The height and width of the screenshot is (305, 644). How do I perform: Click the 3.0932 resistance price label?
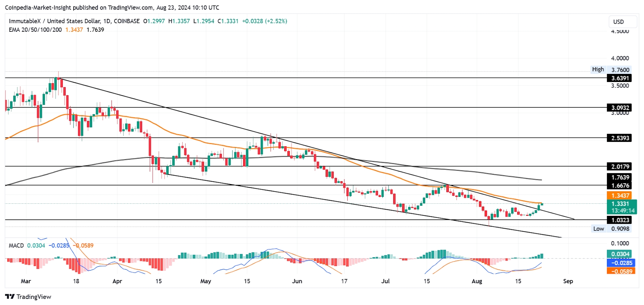pyautogui.click(x=620, y=108)
